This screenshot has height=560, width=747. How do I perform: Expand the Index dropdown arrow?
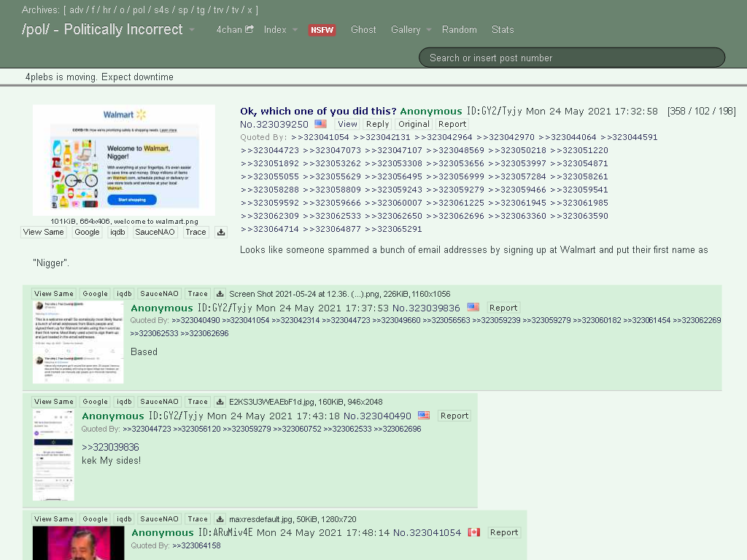pyautogui.click(x=295, y=29)
